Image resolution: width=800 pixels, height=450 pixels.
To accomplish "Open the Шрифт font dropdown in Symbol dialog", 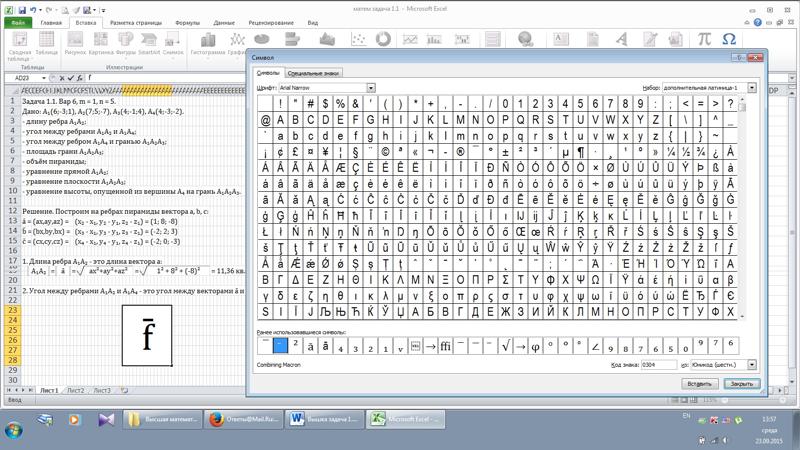I will click(x=371, y=88).
